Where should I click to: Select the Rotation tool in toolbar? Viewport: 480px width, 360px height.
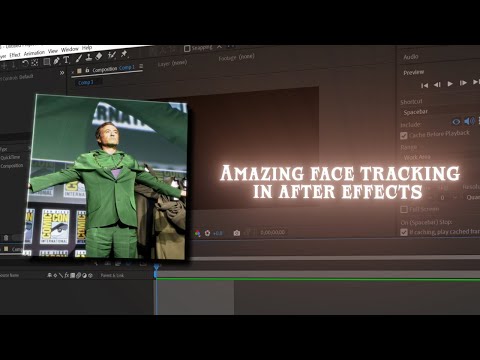25,63
